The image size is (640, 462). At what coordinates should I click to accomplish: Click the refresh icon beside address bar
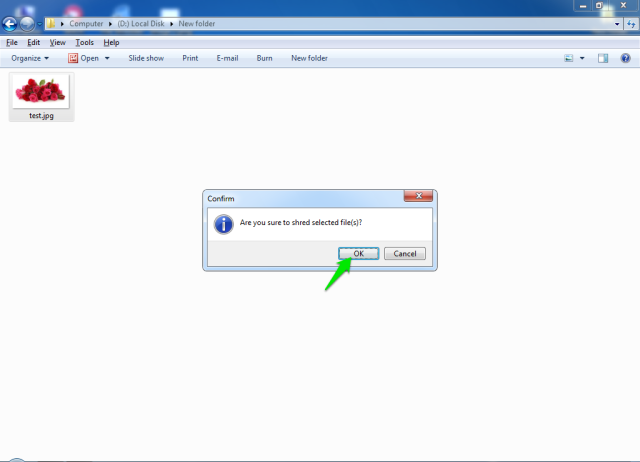(631, 23)
